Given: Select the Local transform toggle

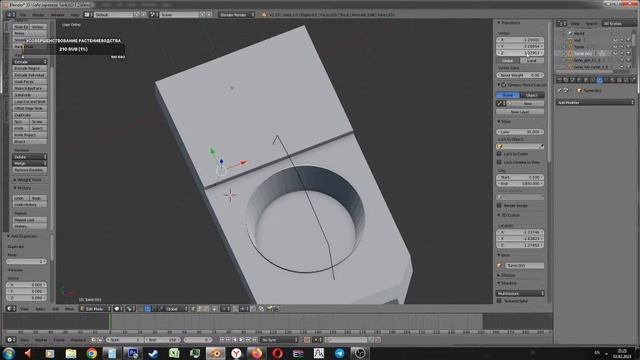Looking at the screenshot, I should tap(532, 60).
